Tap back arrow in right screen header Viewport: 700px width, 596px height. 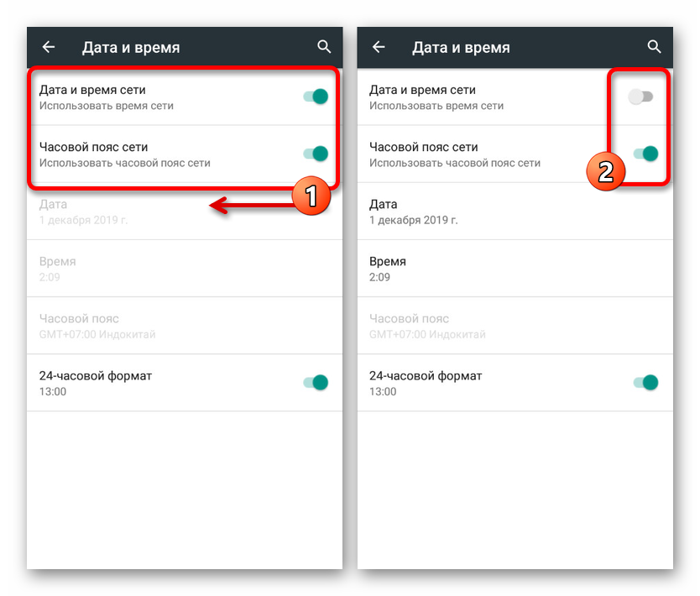(379, 47)
